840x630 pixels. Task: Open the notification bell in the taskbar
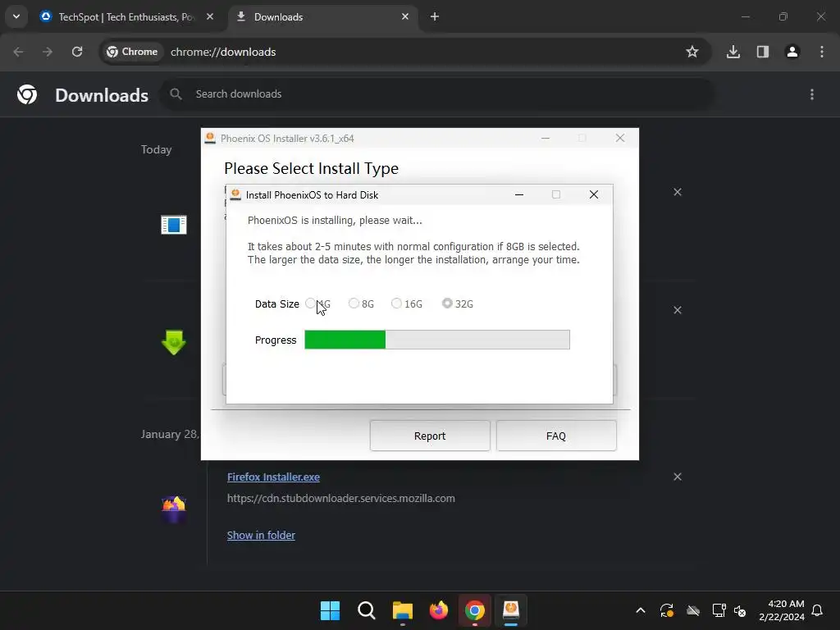(x=817, y=610)
